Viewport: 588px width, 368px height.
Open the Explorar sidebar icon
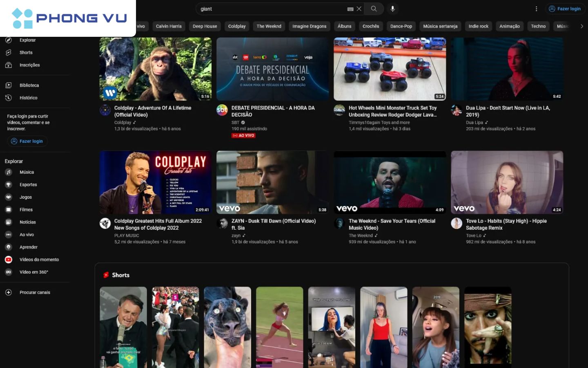(8, 40)
